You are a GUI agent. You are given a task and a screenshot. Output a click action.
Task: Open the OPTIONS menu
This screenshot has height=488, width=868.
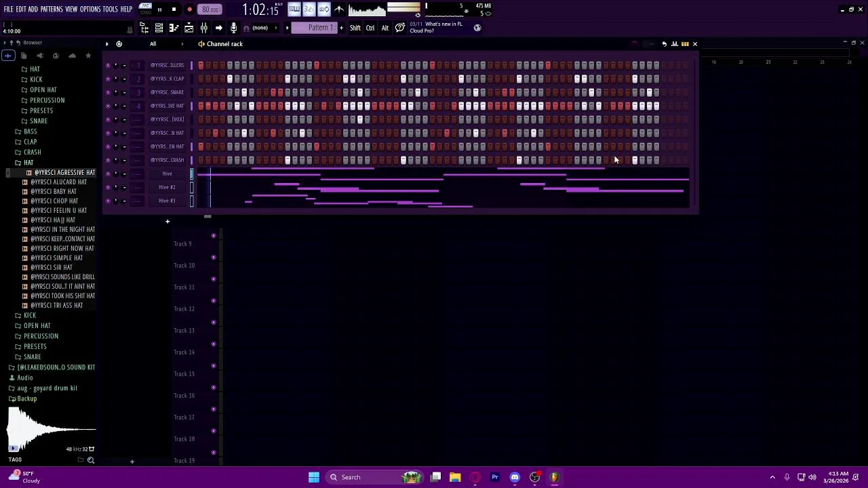tap(90, 9)
